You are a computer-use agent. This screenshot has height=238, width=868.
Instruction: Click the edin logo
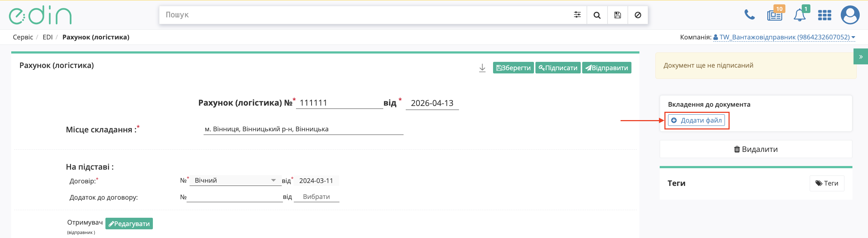click(x=40, y=15)
